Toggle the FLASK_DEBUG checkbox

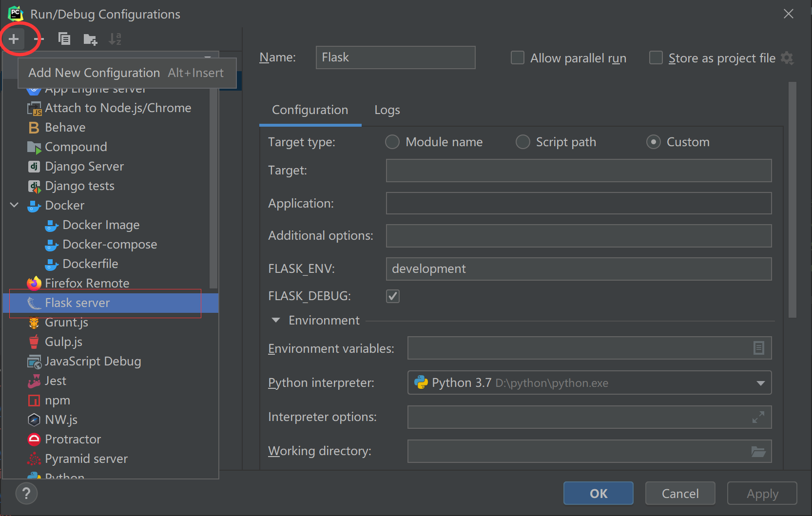point(393,296)
